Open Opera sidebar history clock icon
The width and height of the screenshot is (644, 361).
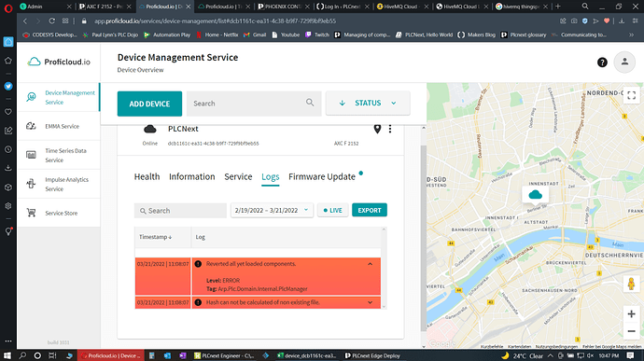point(8,149)
